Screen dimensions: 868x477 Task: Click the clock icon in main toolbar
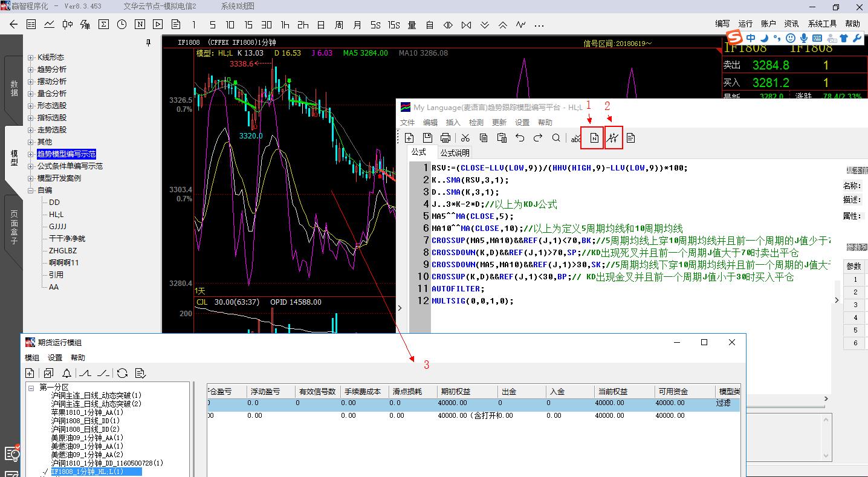tap(122, 25)
